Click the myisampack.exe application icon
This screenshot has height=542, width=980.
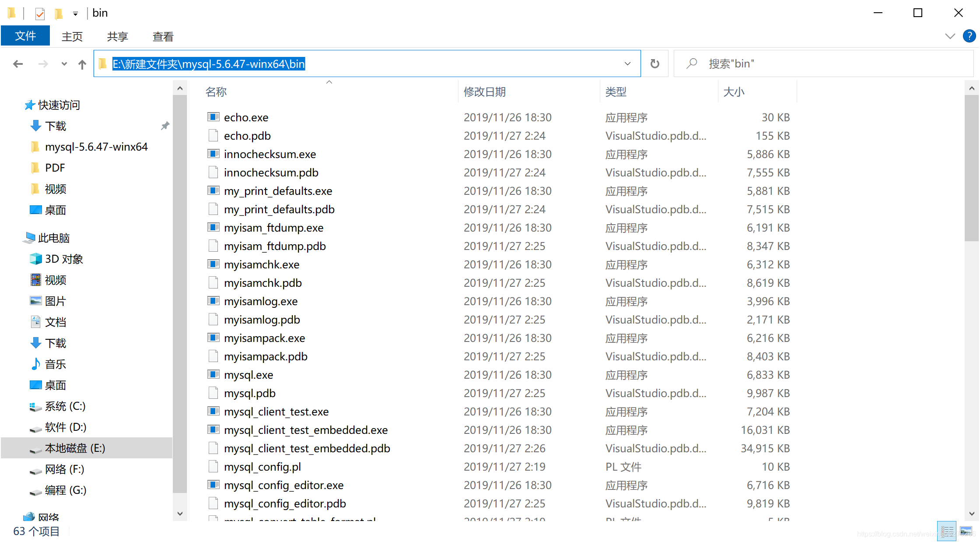(213, 338)
